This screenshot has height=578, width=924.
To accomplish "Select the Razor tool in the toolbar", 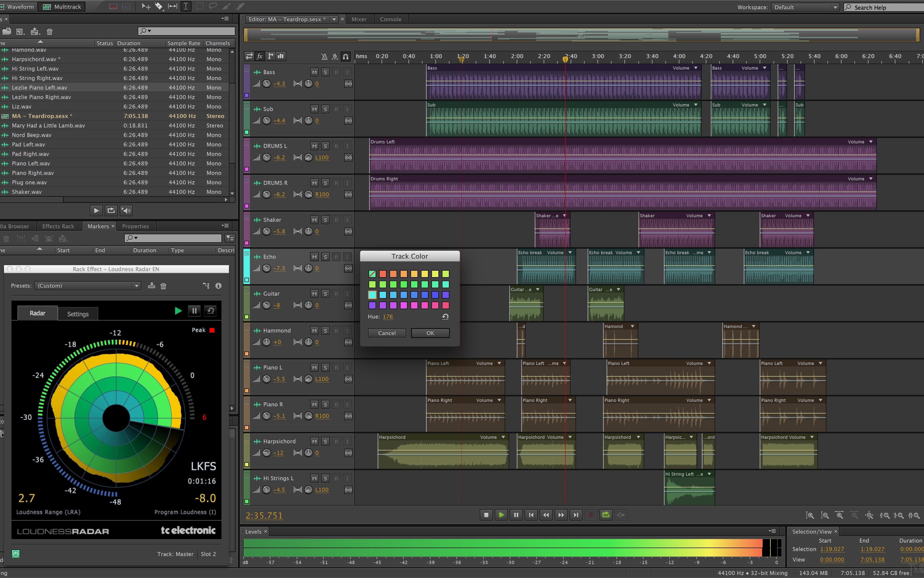I will pos(159,6).
